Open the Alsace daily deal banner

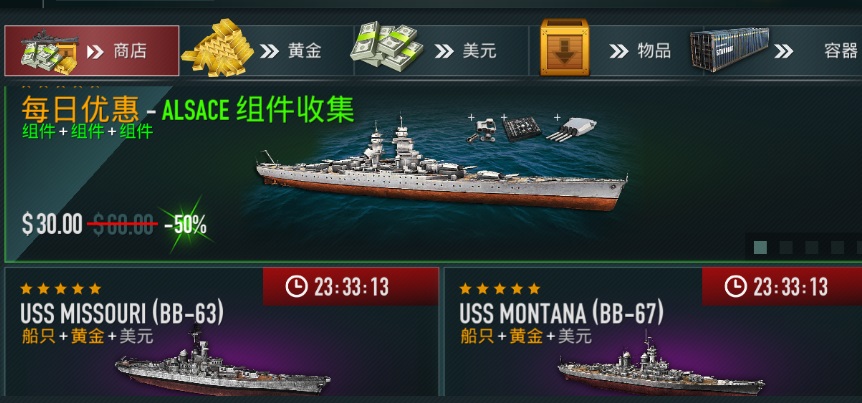[433, 174]
